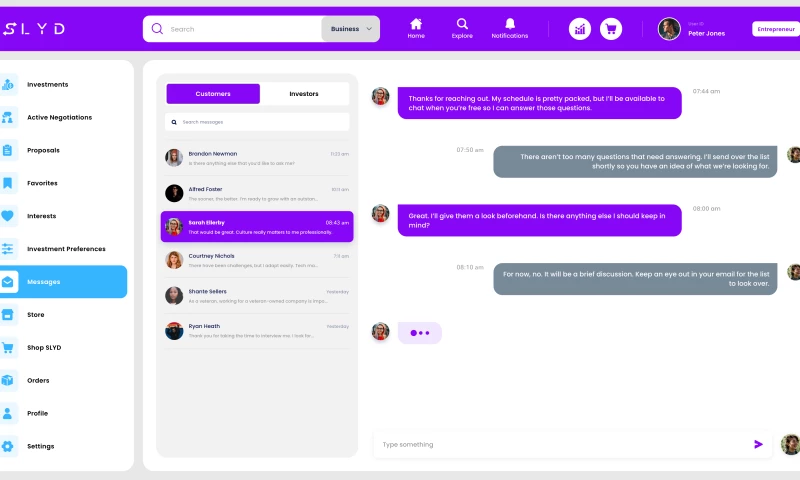Click the Interests heart icon
800x480 pixels.
pos(9,216)
